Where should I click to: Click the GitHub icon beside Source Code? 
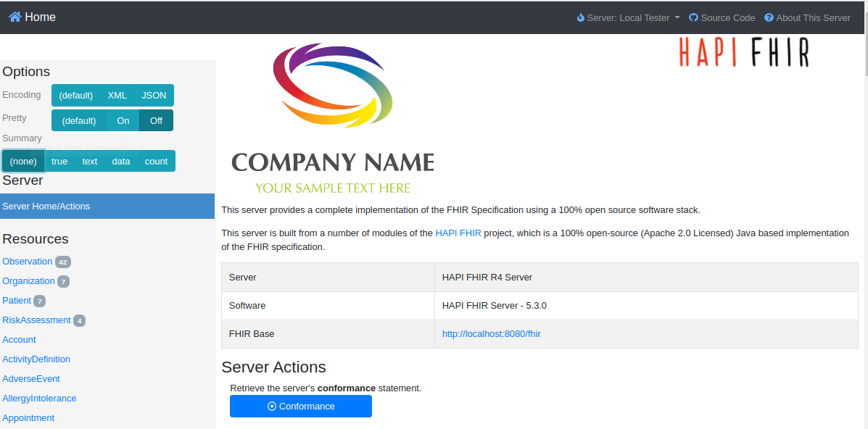[x=694, y=17]
